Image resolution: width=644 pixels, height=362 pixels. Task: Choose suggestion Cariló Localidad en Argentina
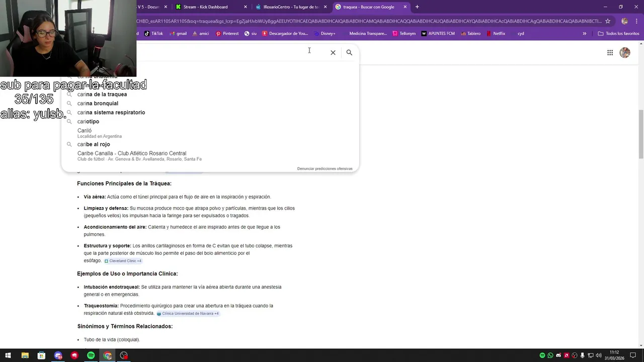(x=210, y=133)
